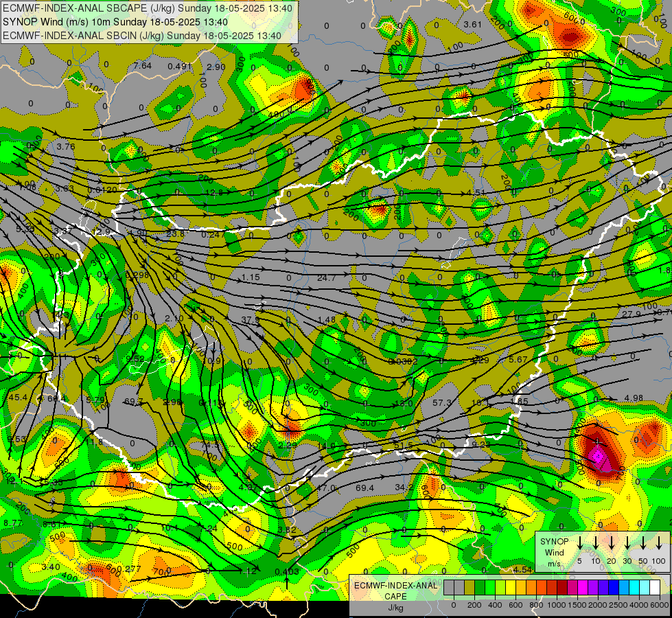Click the map value '5.67'
The image size is (672, 618).
(518, 359)
